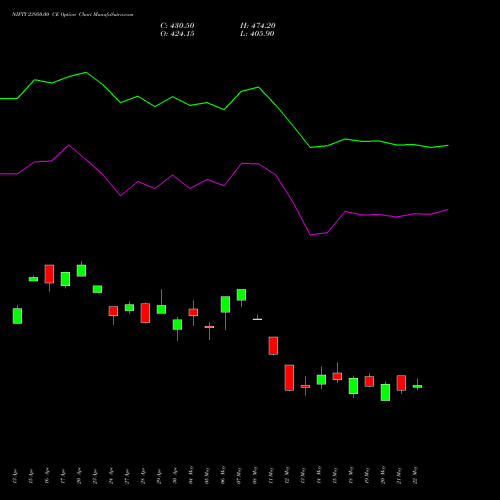500x500 pixels.
Task: Select the green candle above 20 May
Action: point(385,392)
